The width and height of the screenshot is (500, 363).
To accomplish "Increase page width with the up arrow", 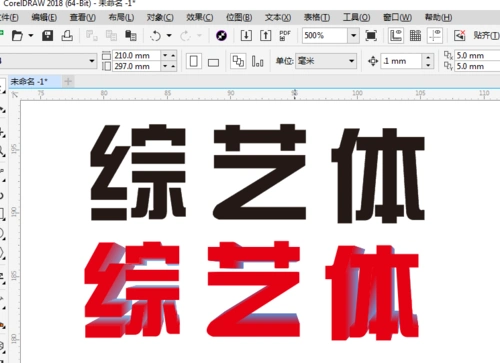I will pos(173,55).
